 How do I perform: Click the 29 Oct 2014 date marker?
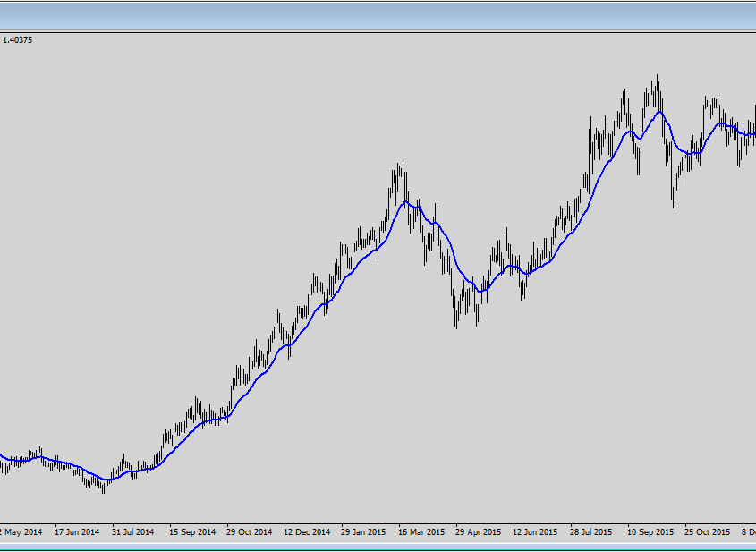249,532
